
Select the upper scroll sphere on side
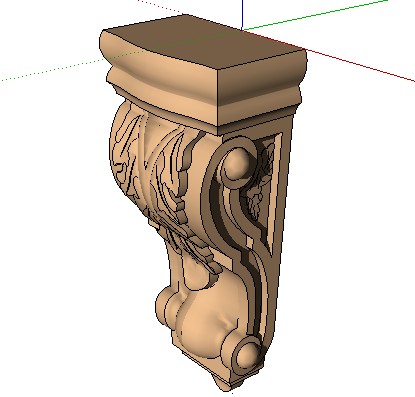tap(237, 162)
